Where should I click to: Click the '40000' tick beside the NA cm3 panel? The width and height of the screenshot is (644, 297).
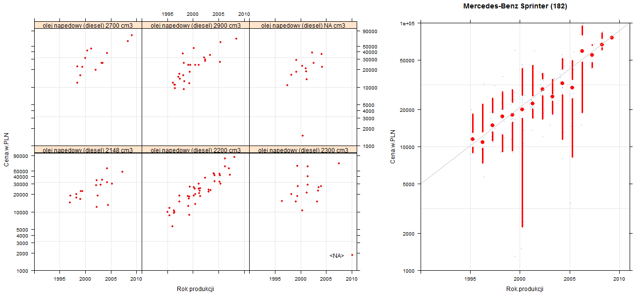(371, 52)
